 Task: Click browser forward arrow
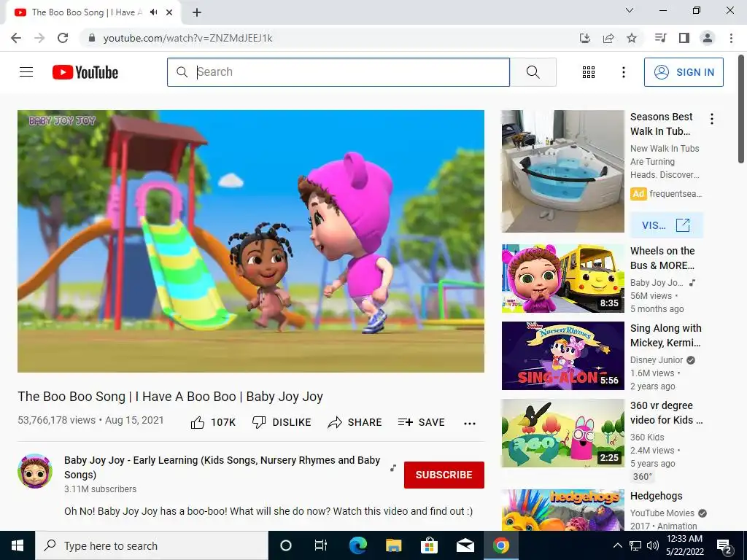point(39,38)
